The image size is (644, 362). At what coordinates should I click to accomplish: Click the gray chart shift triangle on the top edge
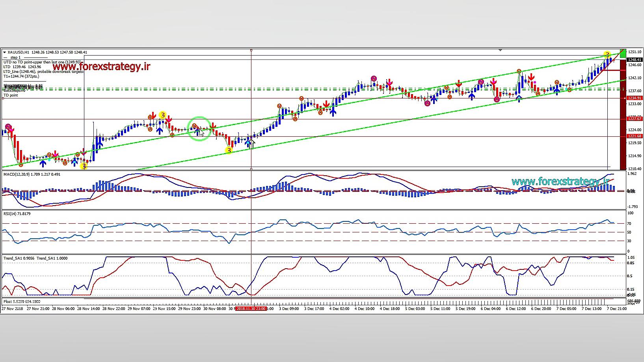[500, 50]
